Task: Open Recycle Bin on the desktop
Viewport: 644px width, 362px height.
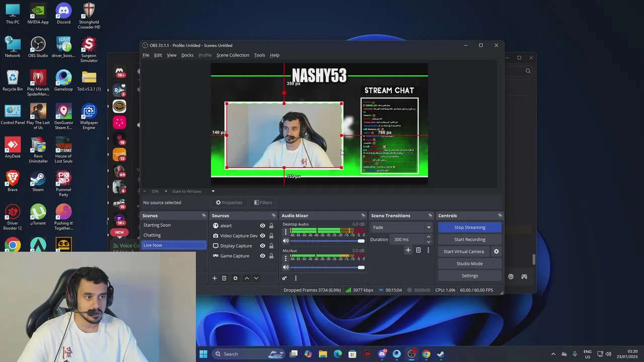Action: tap(13, 81)
